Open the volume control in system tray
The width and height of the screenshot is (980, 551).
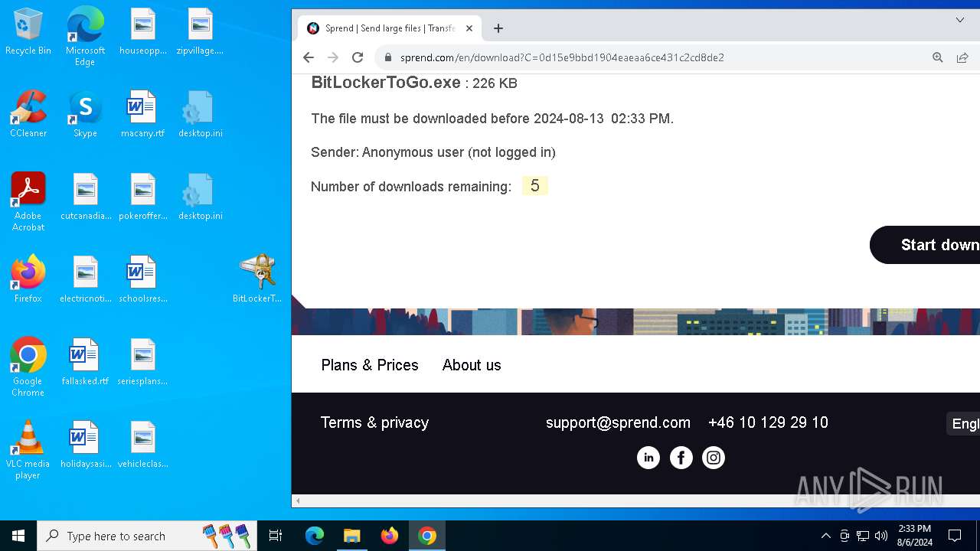pos(881,536)
